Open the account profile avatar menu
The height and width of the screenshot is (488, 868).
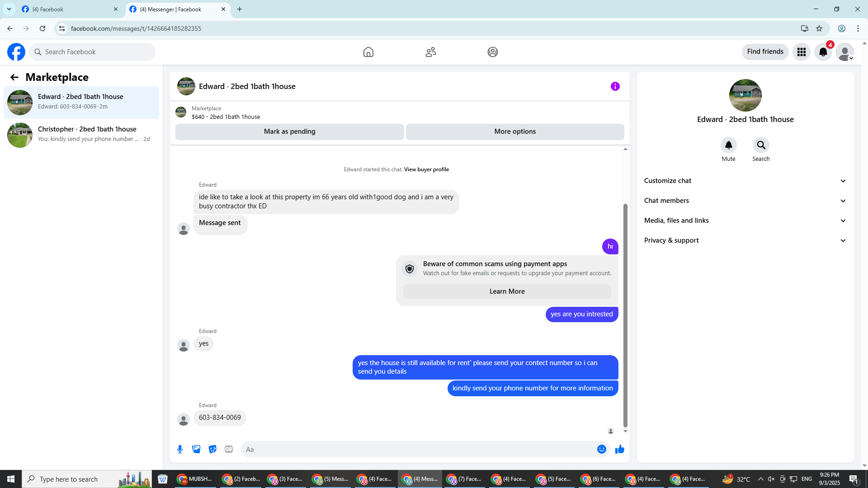click(845, 52)
